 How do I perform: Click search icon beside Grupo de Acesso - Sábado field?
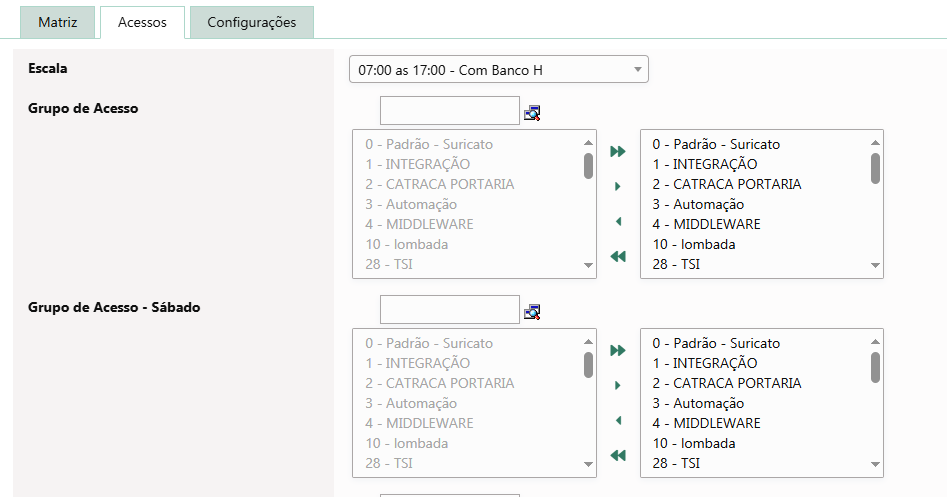click(532, 312)
